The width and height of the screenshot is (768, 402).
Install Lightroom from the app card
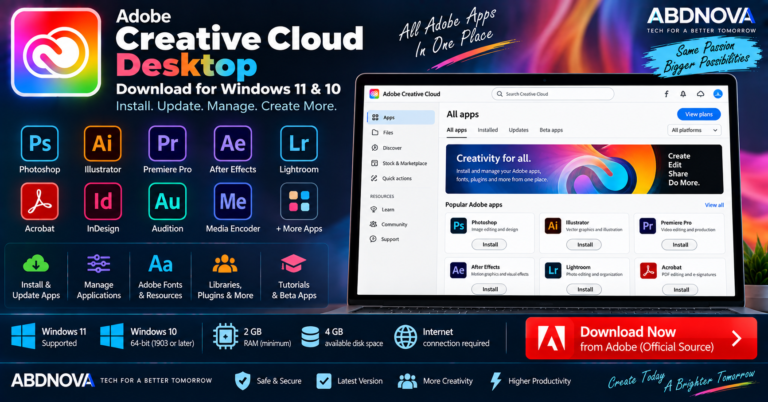[584, 289]
